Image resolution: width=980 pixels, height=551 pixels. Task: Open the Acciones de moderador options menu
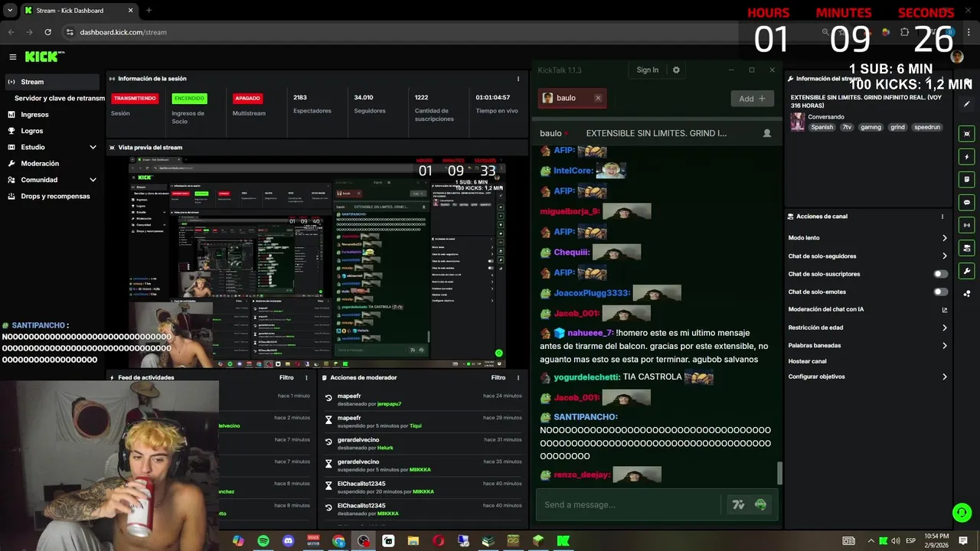pyautogui.click(x=518, y=377)
